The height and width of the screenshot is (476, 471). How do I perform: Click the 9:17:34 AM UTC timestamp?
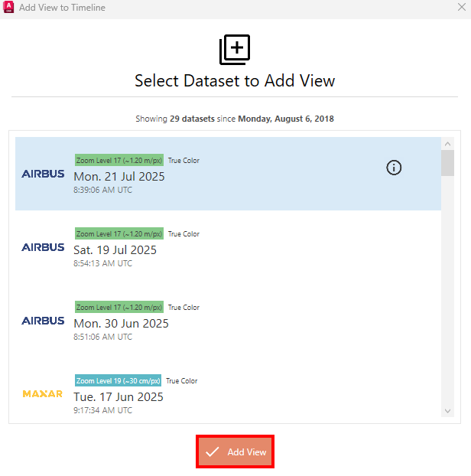pyautogui.click(x=102, y=410)
